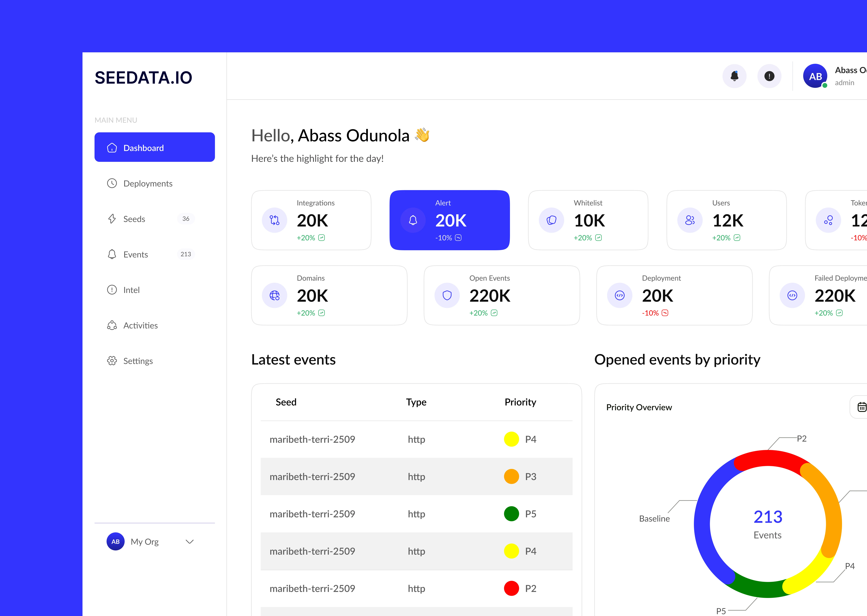Click the bell icon on Alert card
This screenshot has width=867, height=616.
point(413,220)
